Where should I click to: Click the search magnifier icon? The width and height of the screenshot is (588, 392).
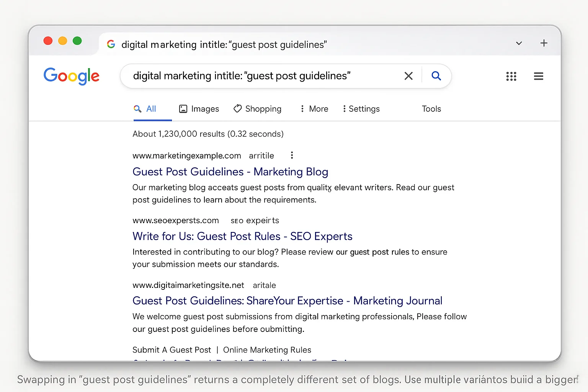[x=436, y=76]
